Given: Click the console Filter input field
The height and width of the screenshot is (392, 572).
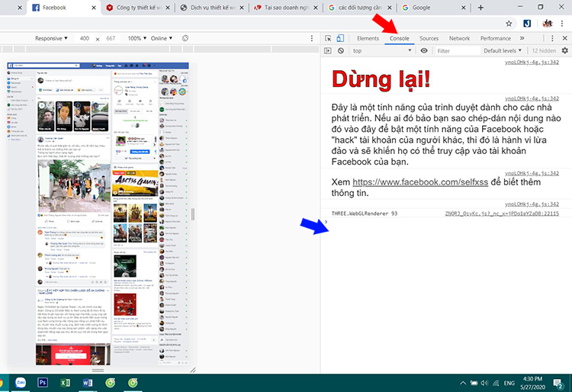Looking at the screenshot, I should click(x=457, y=50).
